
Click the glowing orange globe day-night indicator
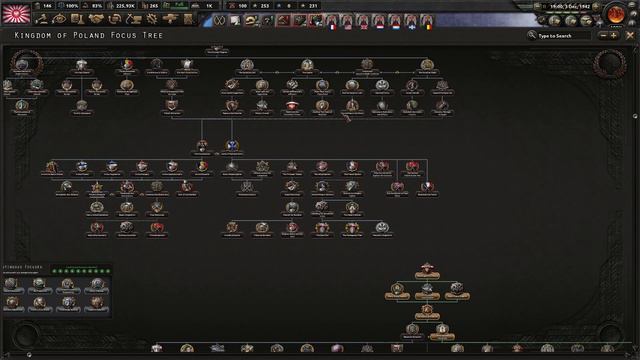pos(616,15)
